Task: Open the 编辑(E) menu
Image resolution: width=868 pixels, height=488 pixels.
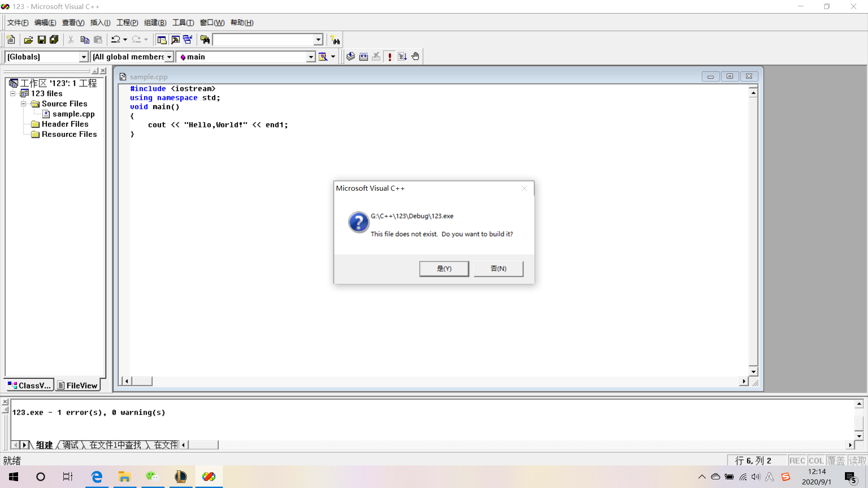Action: click(45, 23)
